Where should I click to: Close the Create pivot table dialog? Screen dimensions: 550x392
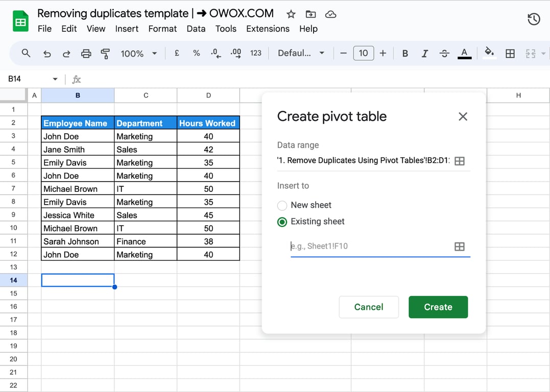[463, 116]
